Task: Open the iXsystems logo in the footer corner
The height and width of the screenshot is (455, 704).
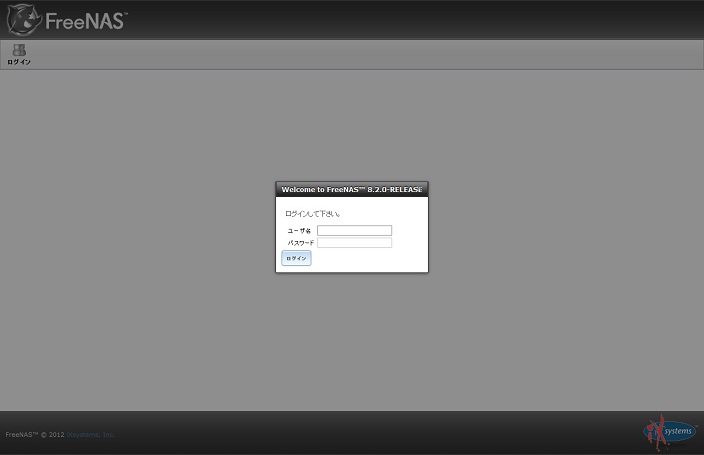Action: tap(670, 432)
